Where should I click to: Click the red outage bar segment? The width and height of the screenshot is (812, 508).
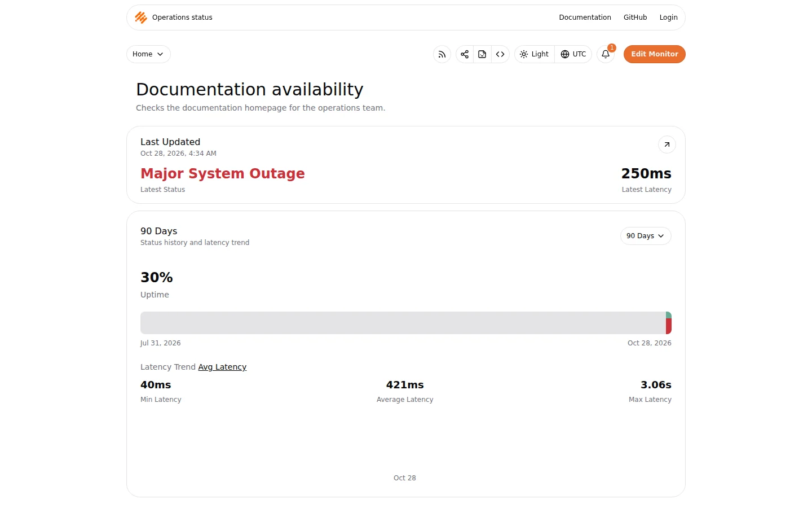pos(669,326)
